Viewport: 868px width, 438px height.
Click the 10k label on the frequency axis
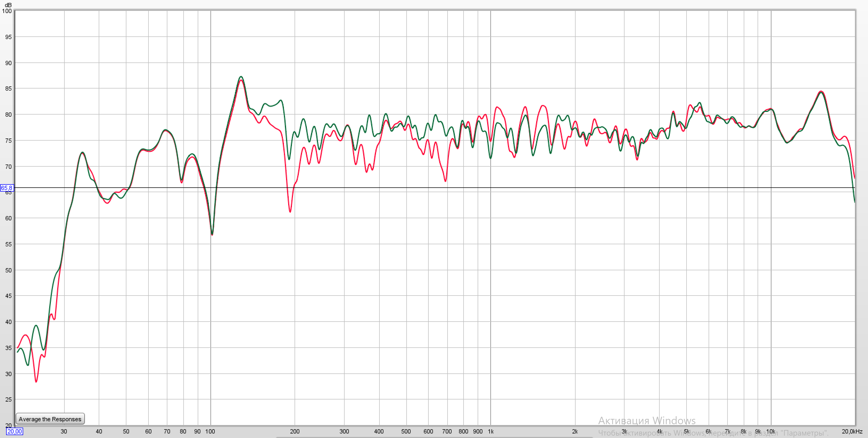771,431
